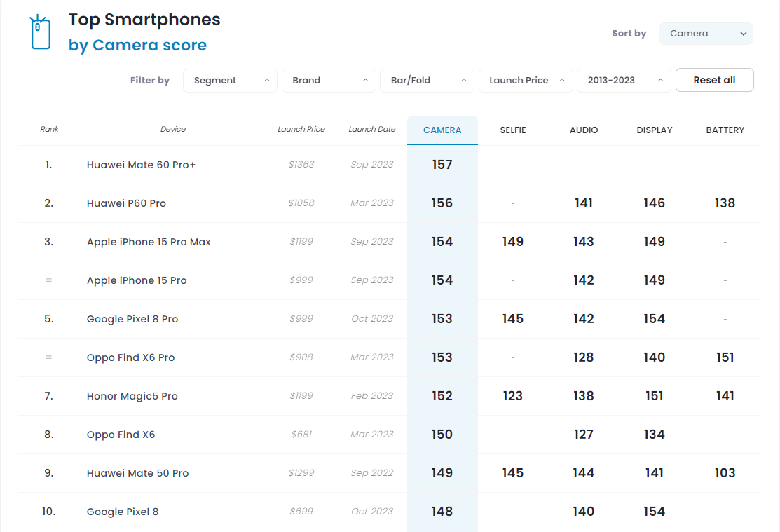The width and height of the screenshot is (780, 532).
Task: Expand the Segment filter
Action: pos(230,81)
